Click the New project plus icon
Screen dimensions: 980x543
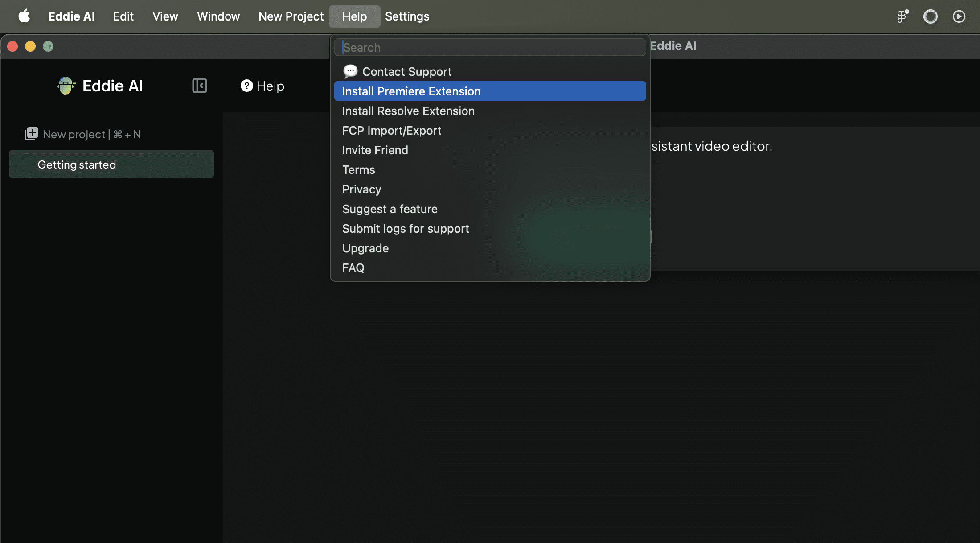(31, 134)
